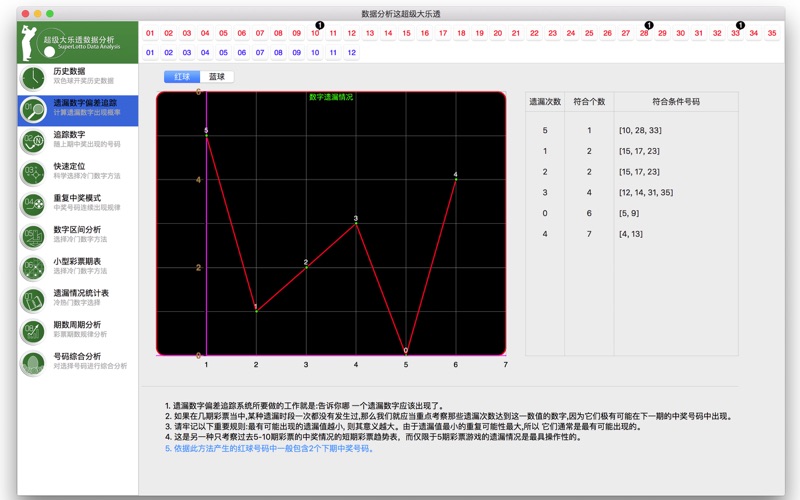
Task: Select blue ball number 12
Action: tap(352, 53)
